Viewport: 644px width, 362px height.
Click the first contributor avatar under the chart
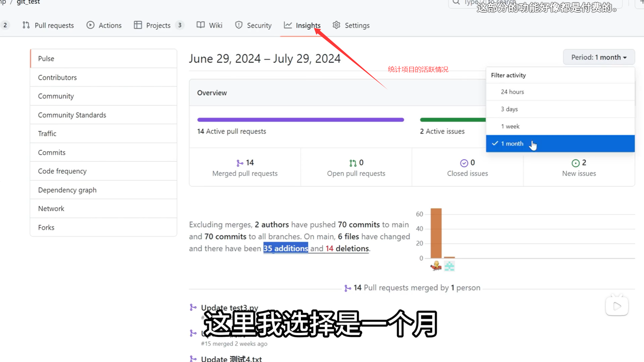(436, 266)
